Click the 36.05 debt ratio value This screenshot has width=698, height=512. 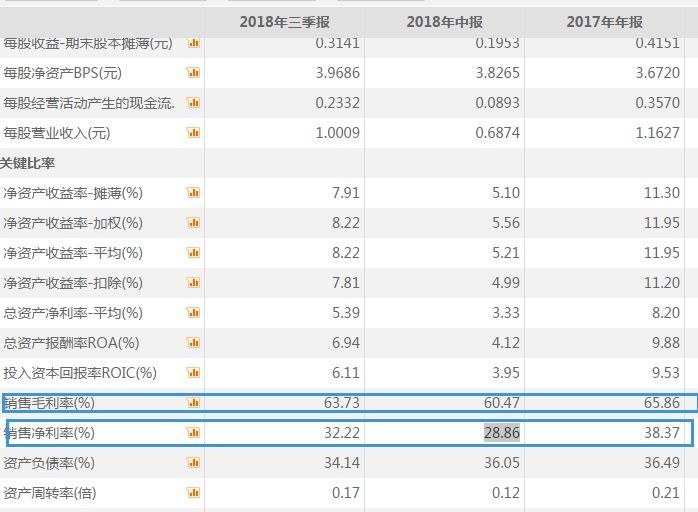502,463
